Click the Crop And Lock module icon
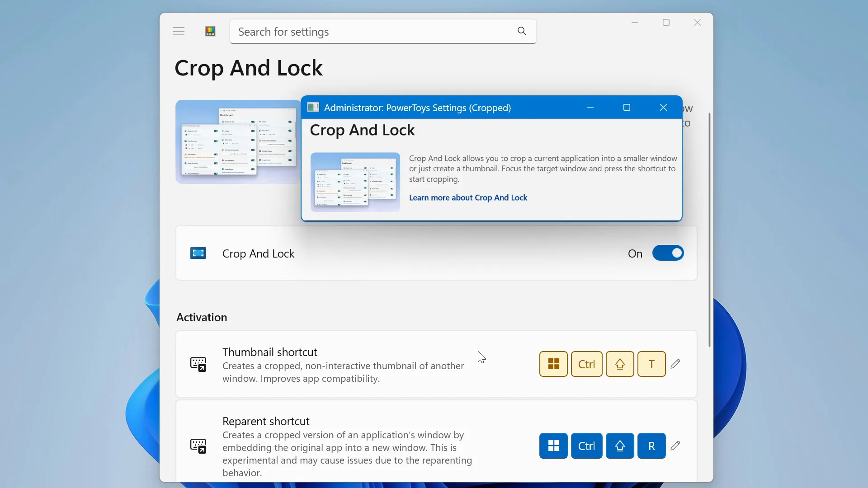Image resolution: width=868 pixels, height=488 pixels. click(198, 253)
